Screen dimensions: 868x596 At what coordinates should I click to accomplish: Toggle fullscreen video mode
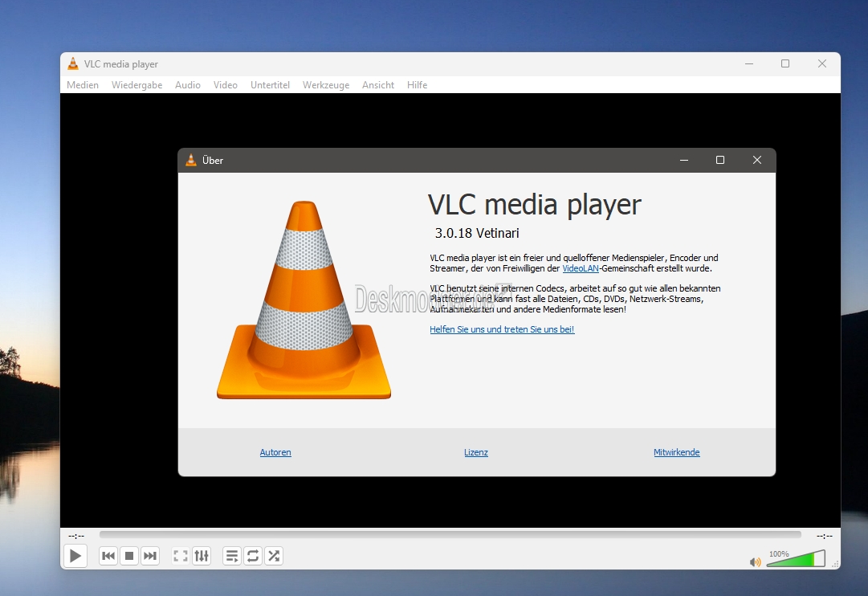[x=181, y=556]
